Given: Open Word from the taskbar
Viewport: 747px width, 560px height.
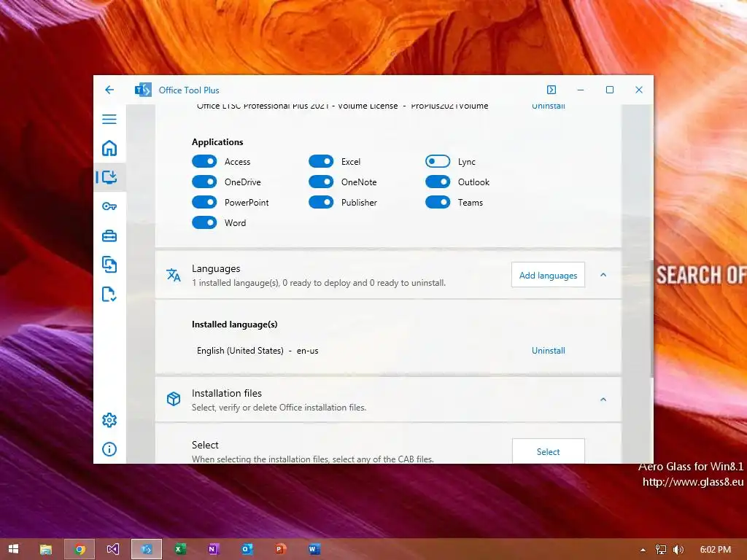Looking at the screenshot, I should 314,549.
